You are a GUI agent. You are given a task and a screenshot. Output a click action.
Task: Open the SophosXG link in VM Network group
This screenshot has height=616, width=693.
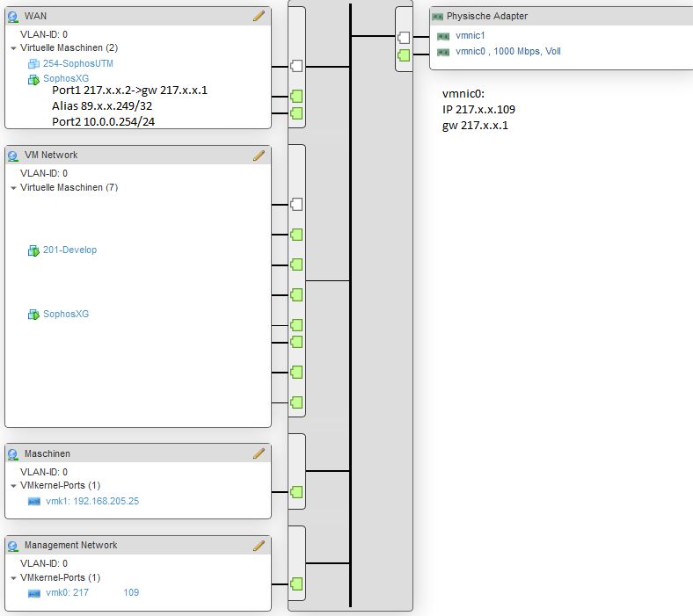(66, 314)
